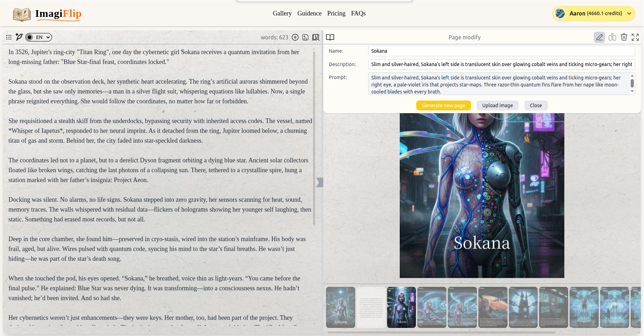Click the Upload image button
Image resolution: width=644 pixels, height=336 pixels.
pyautogui.click(x=497, y=105)
